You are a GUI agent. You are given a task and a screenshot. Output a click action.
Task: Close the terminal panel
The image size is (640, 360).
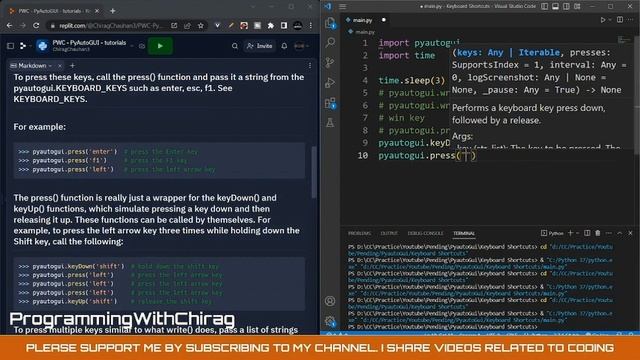point(630,233)
